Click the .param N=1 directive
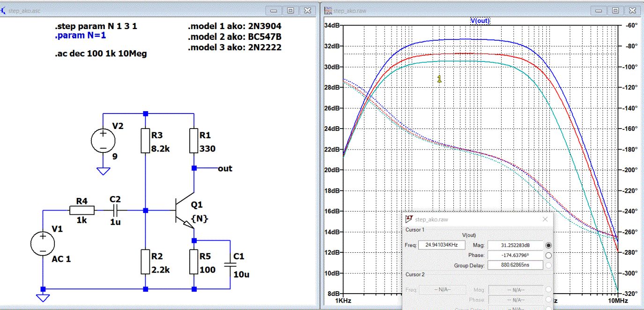644x310 pixels. tap(81, 36)
